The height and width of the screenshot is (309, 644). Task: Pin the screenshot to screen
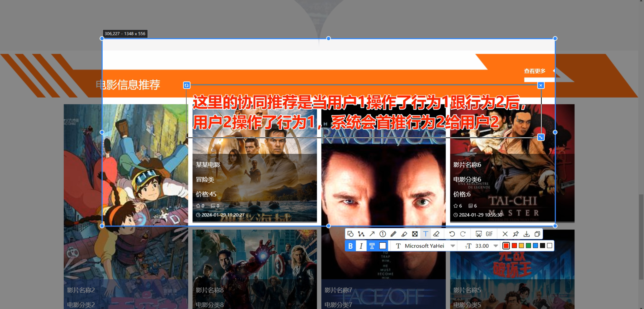pos(516,234)
